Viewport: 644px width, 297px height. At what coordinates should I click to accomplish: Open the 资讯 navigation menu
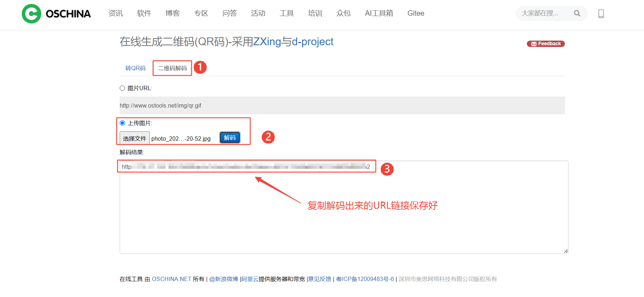tap(115, 14)
